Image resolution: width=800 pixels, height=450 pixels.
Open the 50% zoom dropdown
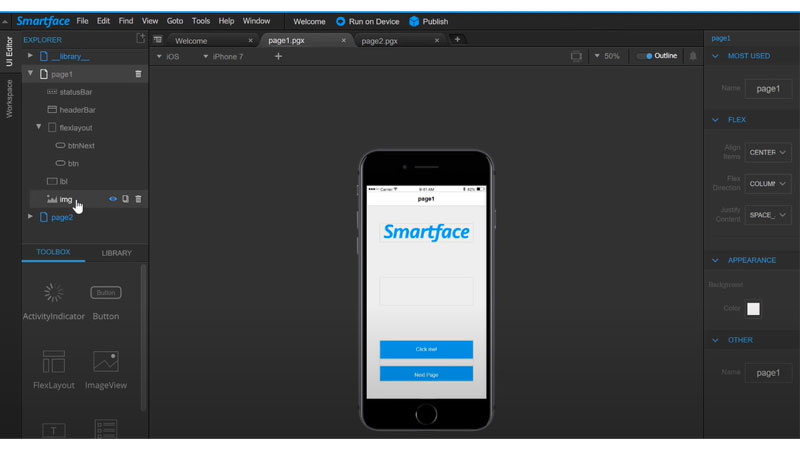(607, 56)
